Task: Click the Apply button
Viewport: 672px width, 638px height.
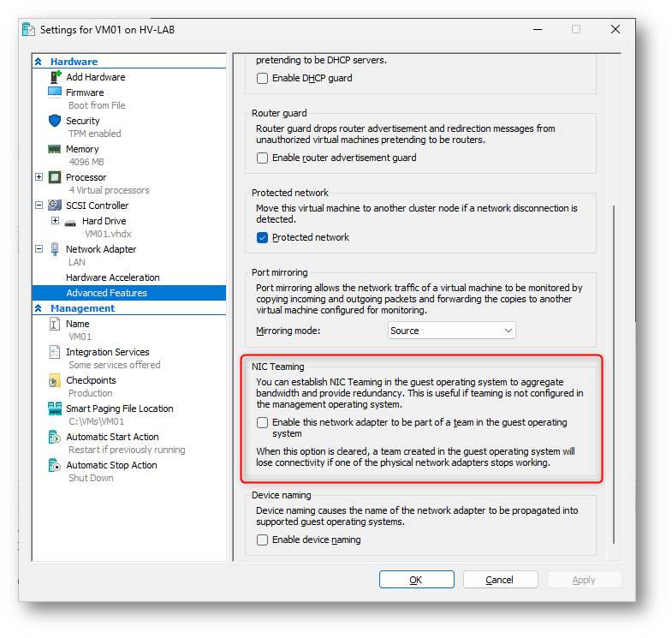Action: (x=585, y=580)
